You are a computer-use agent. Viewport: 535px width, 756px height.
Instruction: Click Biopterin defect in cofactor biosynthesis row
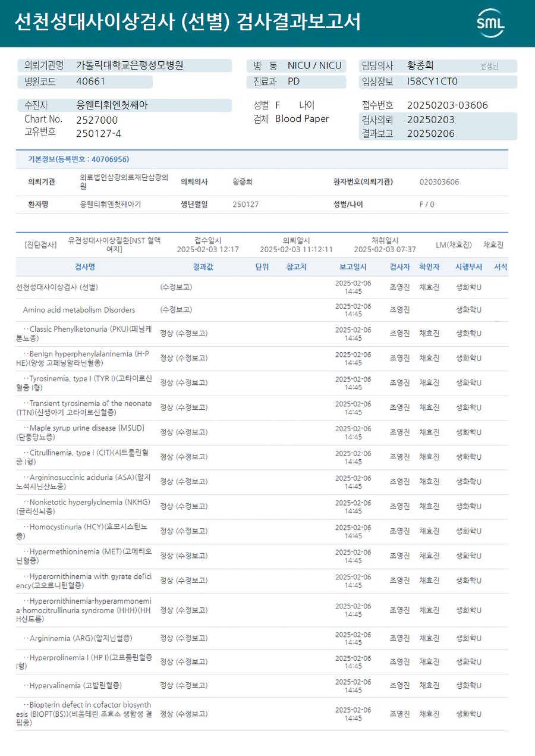262,714
